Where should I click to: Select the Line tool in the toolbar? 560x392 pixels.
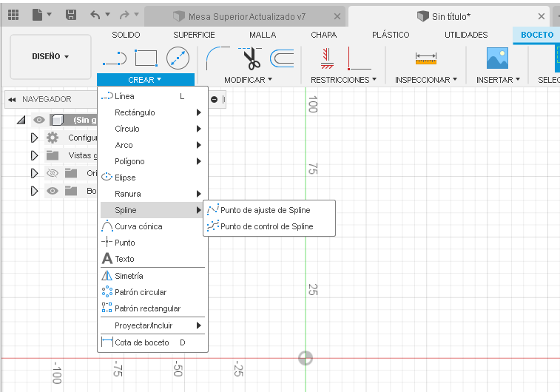115,58
